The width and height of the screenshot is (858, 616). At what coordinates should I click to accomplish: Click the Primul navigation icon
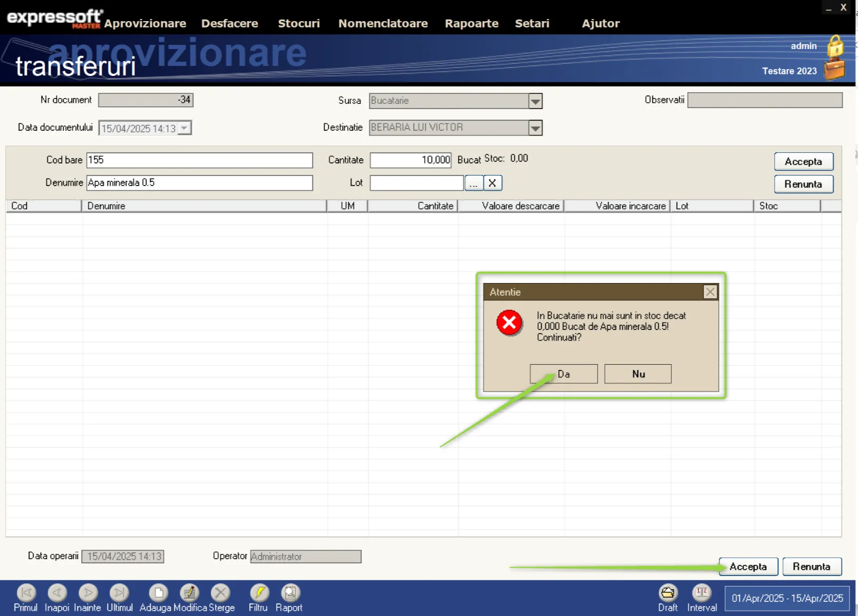click(x=26, y=593)
